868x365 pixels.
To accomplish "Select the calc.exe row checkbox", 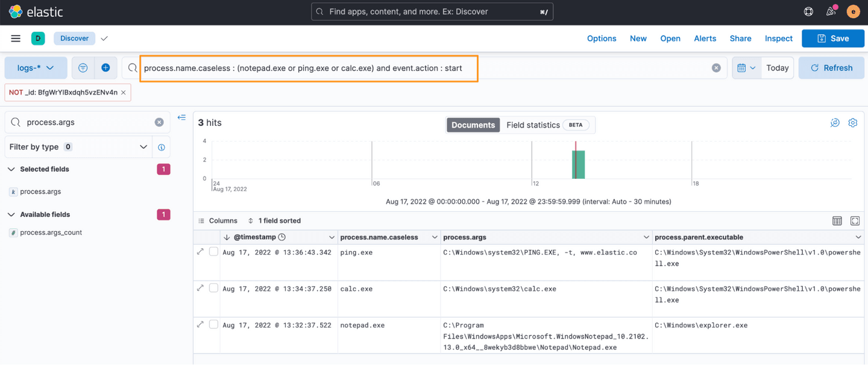I will (213, 288).
